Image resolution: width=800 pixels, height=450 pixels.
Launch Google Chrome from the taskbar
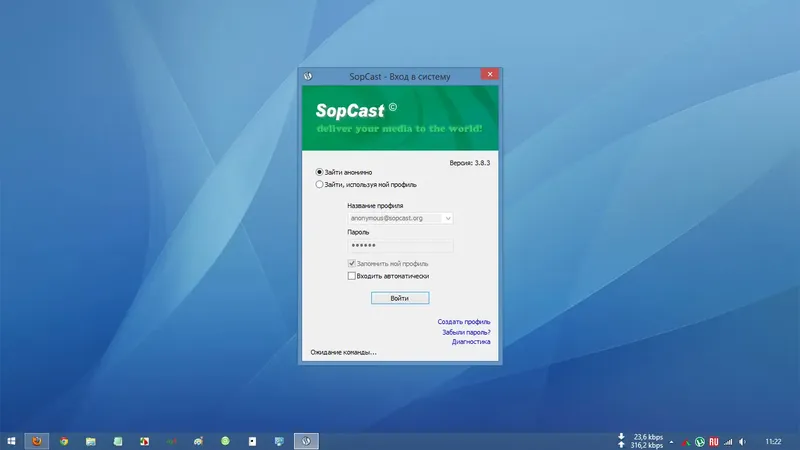coord(64,441)
